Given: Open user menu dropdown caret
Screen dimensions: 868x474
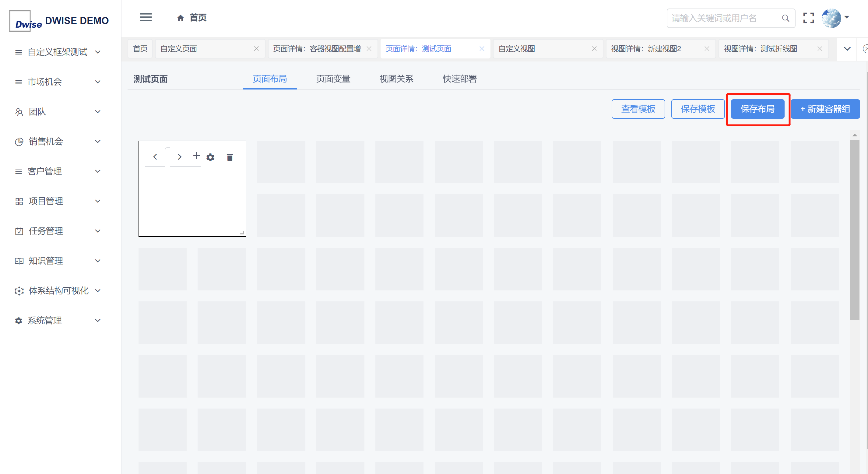Looking at the screenshot, I should point(846,17).
